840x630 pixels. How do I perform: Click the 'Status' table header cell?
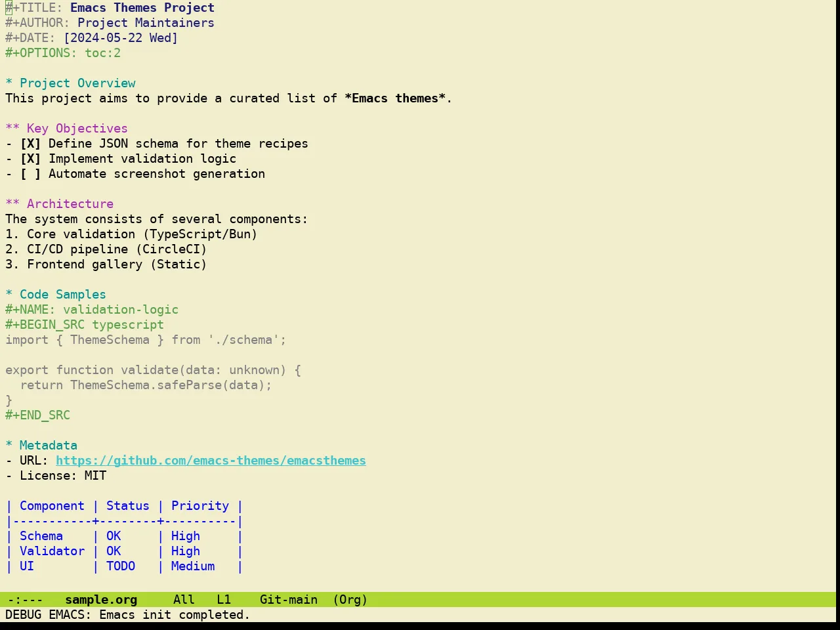[128, 506]
